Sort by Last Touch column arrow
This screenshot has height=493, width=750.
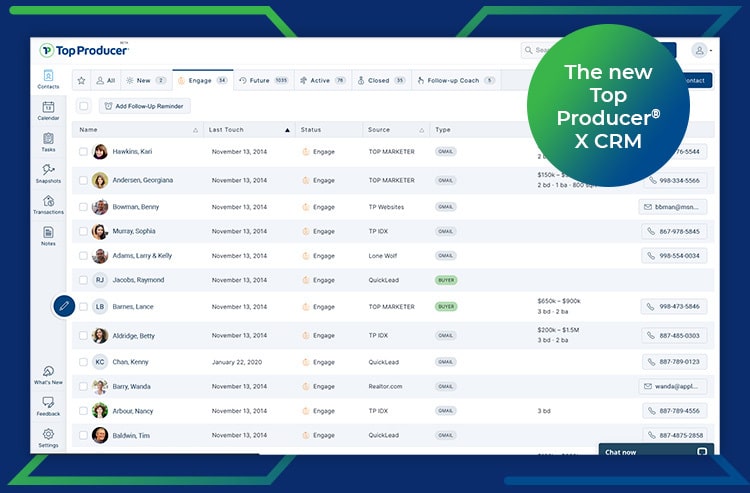(287, 130)
